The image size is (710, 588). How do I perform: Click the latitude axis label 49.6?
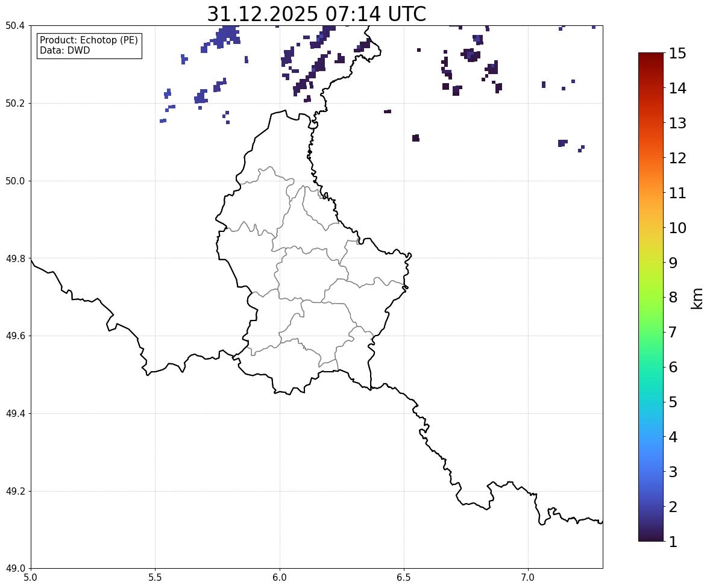[x=14, y=336]
